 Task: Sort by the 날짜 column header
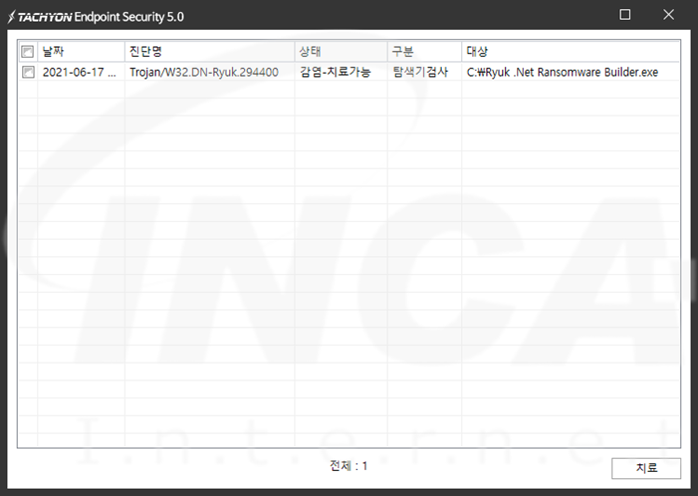(x=81, y=52)
